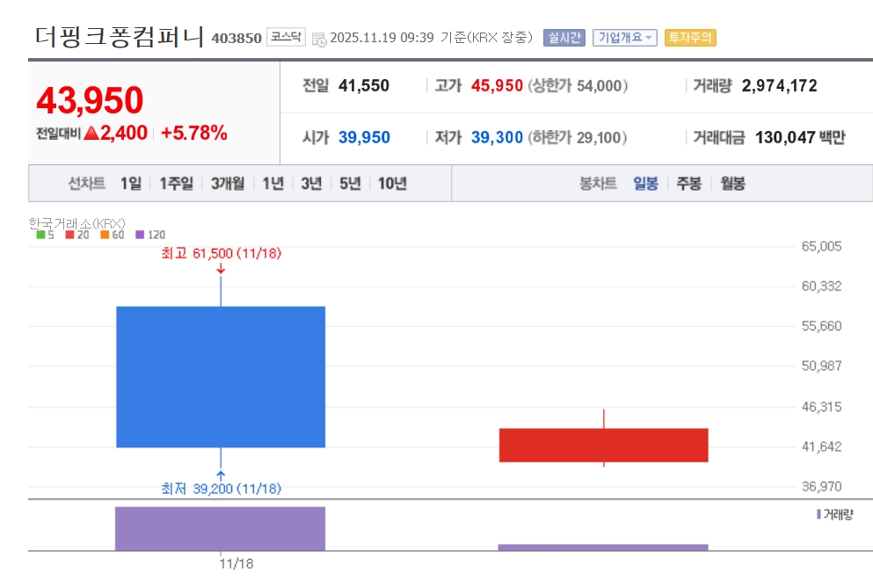
Task: Click the green 5-day moving average legend swatch
Action: (40, 235)
